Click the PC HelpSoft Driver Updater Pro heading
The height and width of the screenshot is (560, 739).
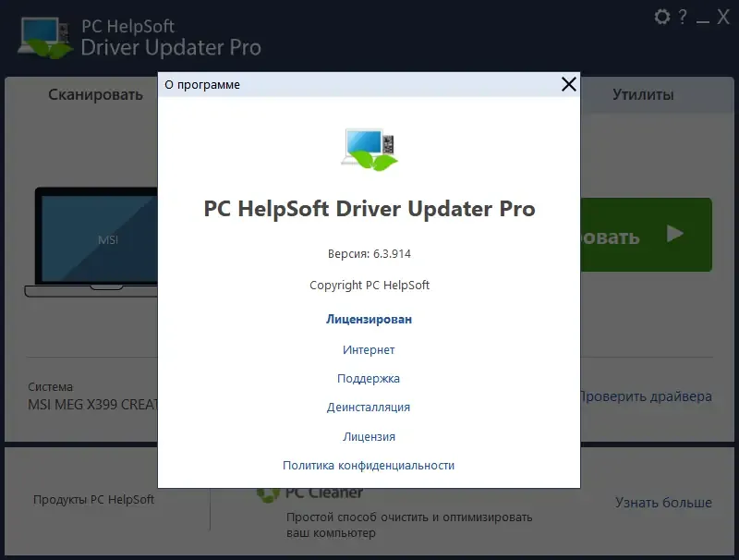[x=369, y=209]
